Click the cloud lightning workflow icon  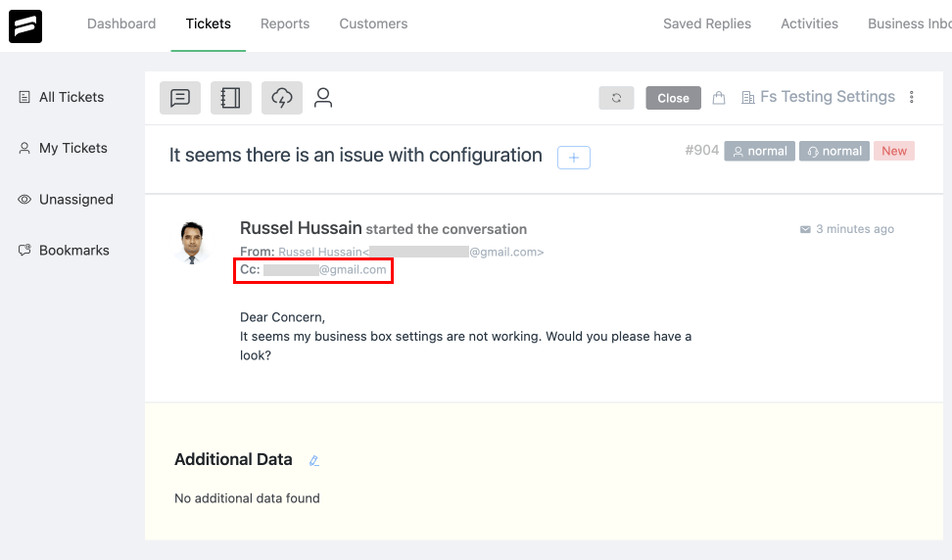(282, 98)
